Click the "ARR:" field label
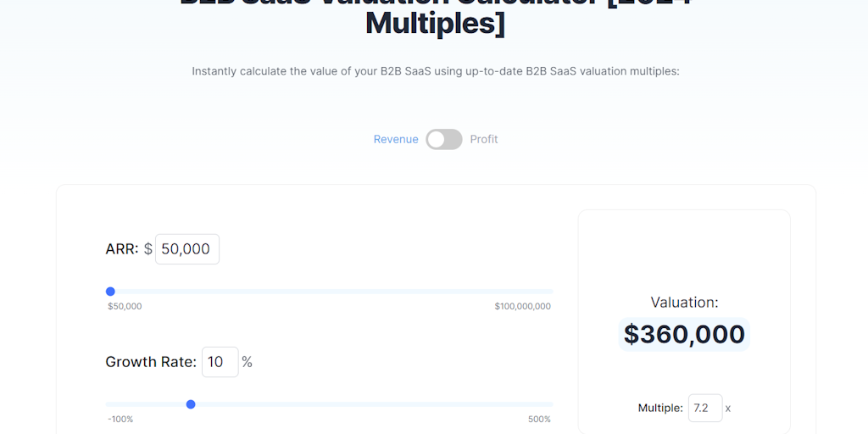868x434 pixels. pos(122,249)
